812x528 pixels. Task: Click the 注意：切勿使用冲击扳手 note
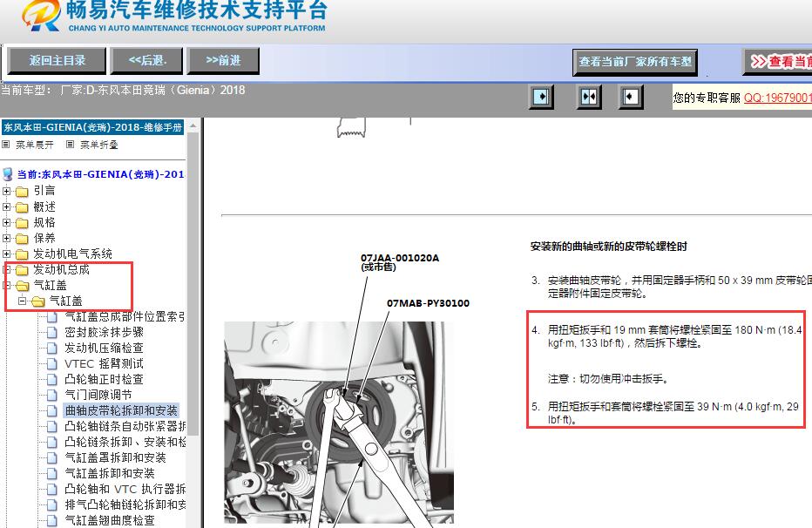tap(608, 379)
